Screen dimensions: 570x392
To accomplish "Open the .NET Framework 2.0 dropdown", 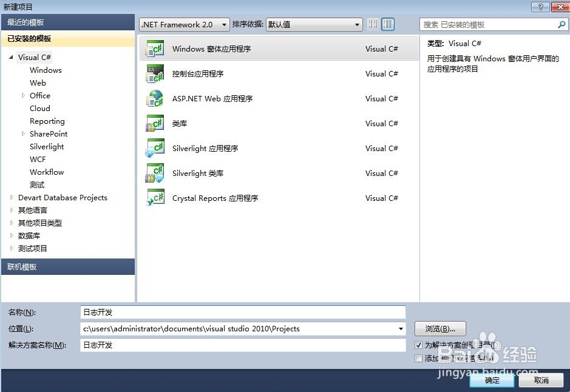I will pos(185,24).
